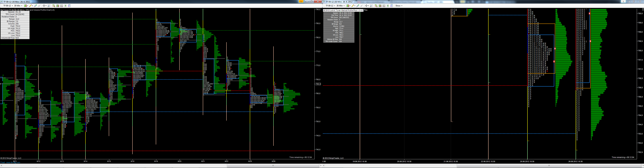Open Strategies dollar icon in right chart toolbar
Viewport: 644px width, 168px height.
388,6
